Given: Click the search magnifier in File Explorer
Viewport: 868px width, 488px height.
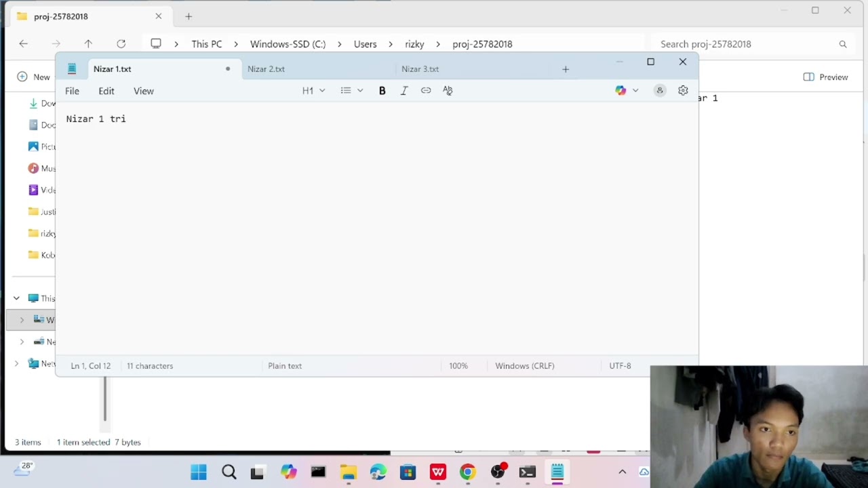Looking at the screenshot, I should 843,44.
